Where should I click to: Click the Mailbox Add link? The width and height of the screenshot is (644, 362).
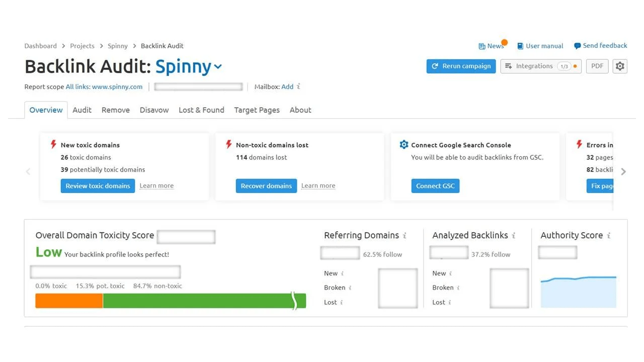point(287,87)
